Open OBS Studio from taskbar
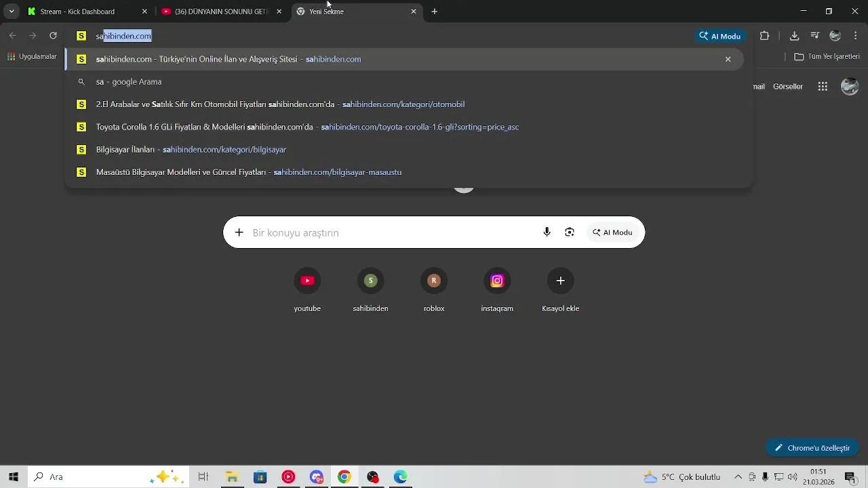 (x=372, y=477)
